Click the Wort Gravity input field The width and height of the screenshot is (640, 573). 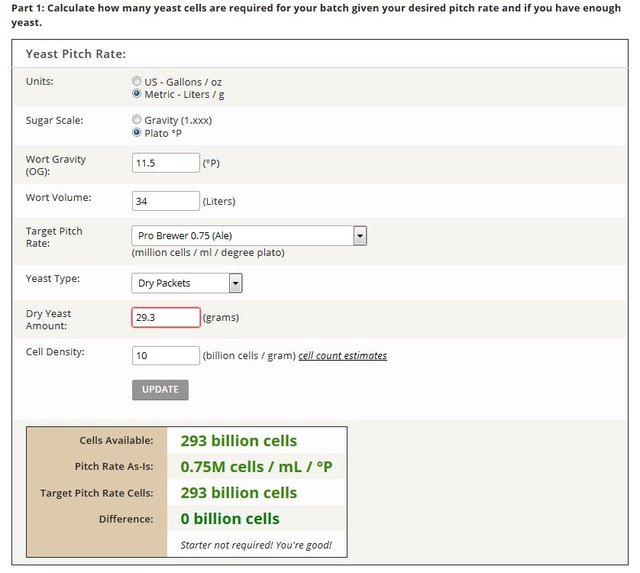166,163
